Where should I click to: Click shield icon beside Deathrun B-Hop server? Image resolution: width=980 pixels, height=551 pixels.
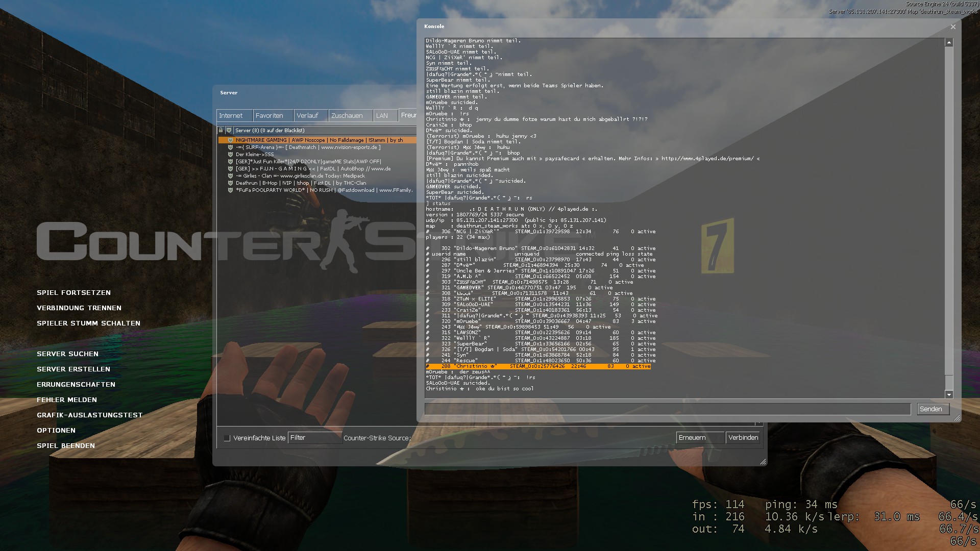[x=230, y=183]
